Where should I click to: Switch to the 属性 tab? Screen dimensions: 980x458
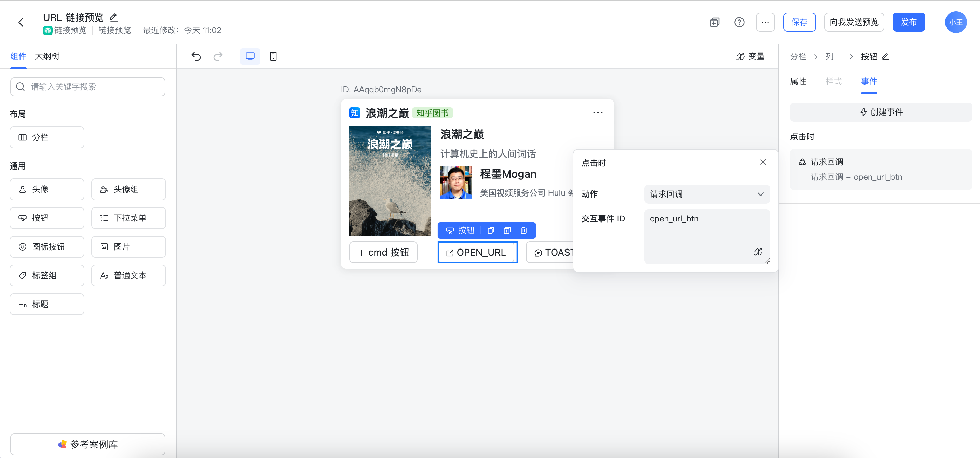(x=798, y=81)
